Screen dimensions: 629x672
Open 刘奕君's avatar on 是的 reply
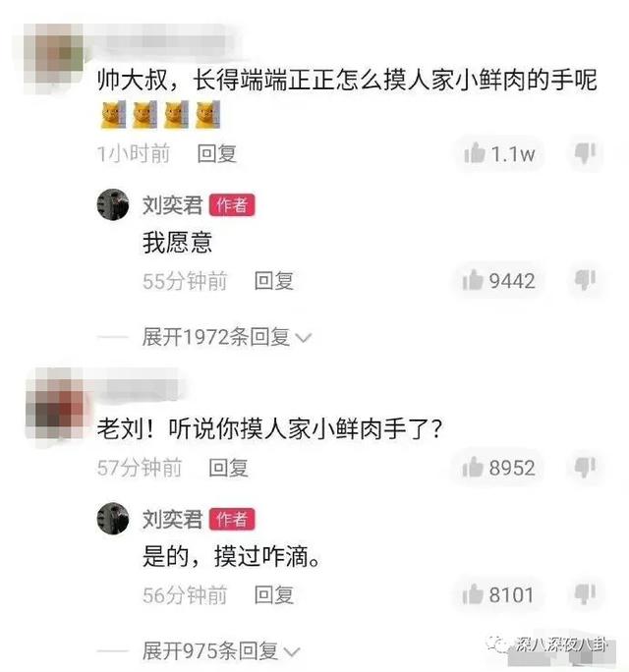coord(113,519)
